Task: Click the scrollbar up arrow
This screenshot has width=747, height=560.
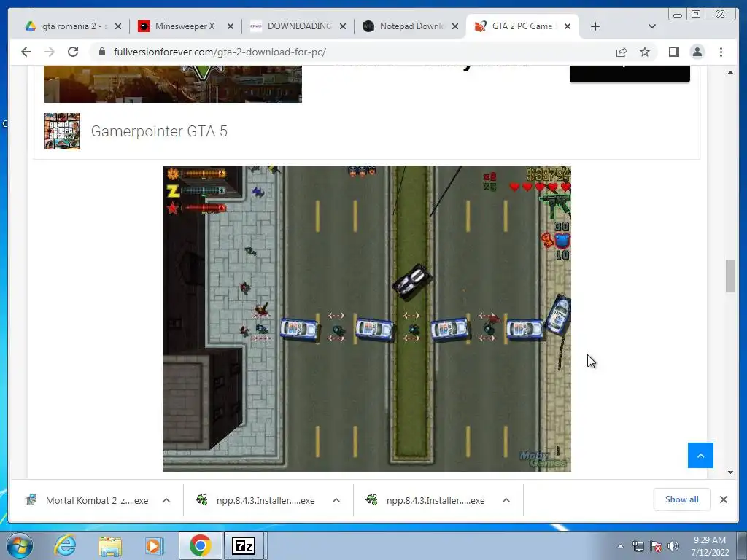Action: [730, 72]
